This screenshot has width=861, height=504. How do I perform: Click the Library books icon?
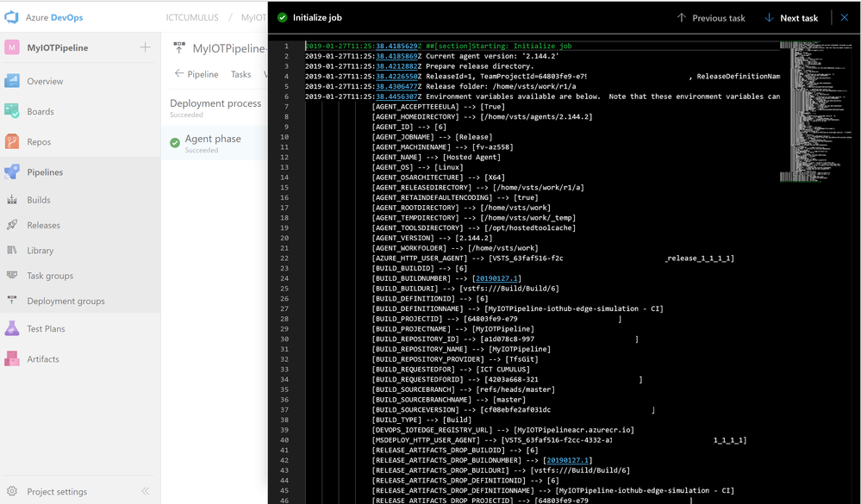(x=12, y=251)
